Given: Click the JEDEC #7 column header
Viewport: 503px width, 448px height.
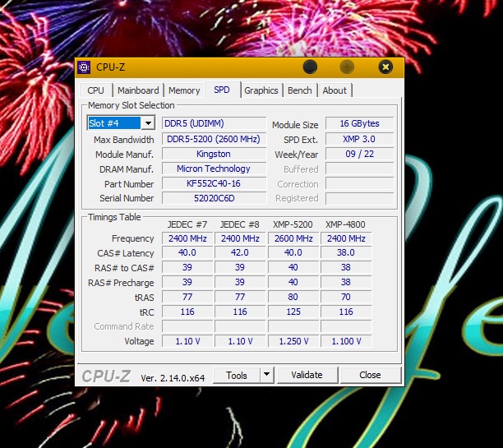Looking at the screenshot, I should coord(187,224).
